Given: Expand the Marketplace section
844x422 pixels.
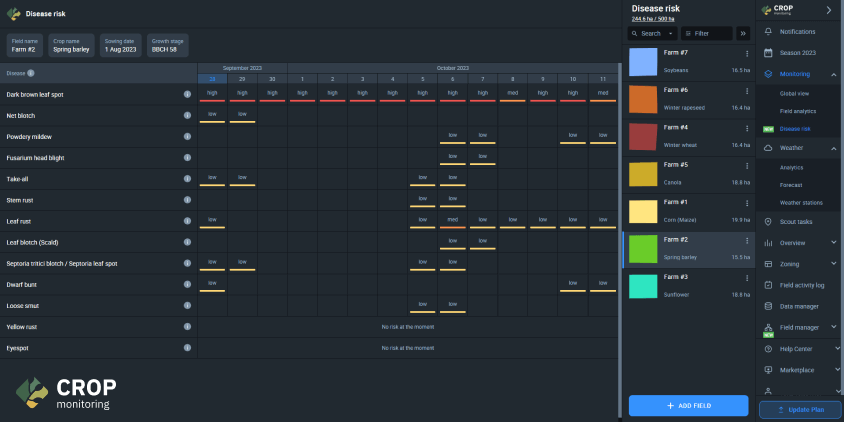Looking at the screenshot, I should coord(837,370).
